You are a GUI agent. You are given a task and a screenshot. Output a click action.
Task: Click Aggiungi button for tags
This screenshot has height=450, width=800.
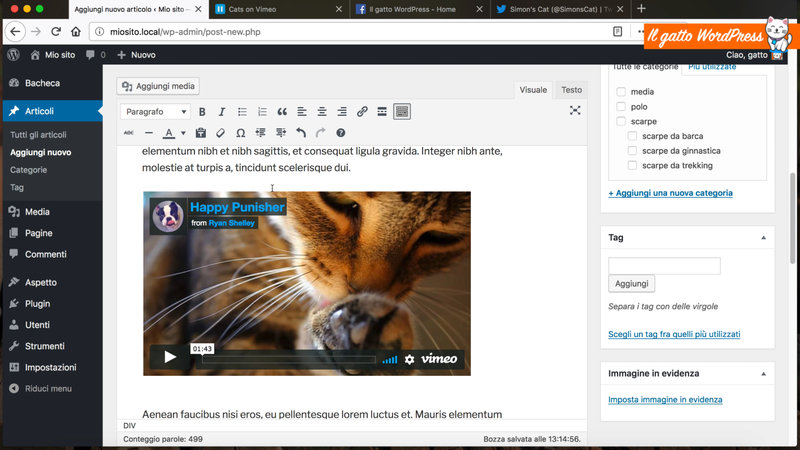pos(632,284)
